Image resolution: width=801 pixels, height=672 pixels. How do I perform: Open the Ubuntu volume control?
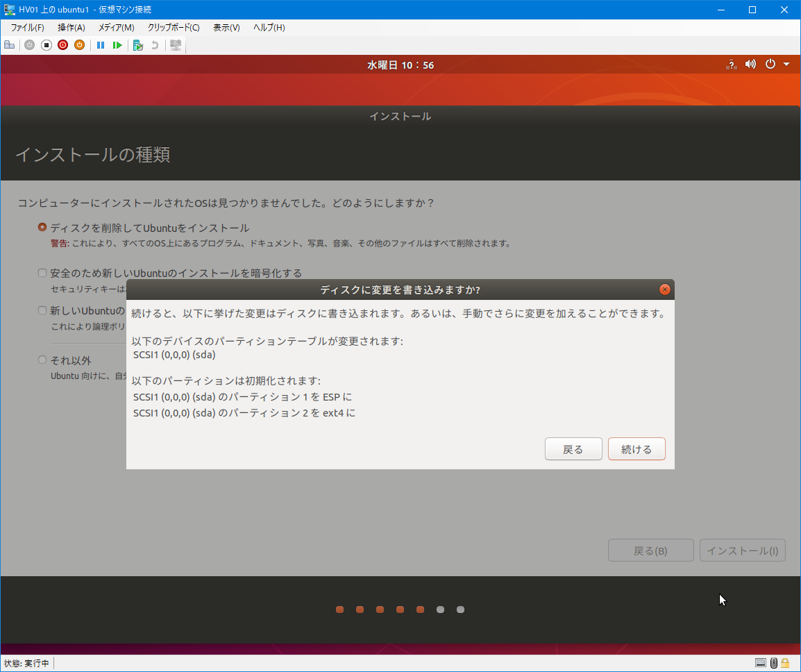(x=750, y=64)
